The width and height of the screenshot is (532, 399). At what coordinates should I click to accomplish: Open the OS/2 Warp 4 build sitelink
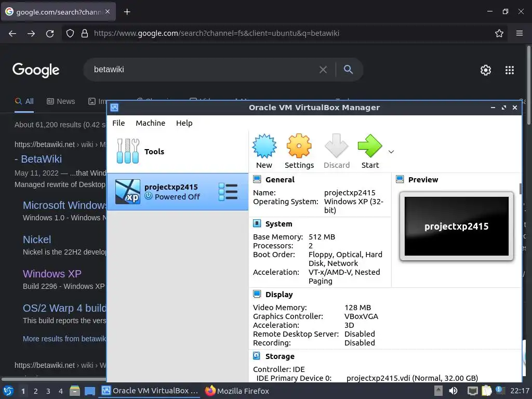click(64, 308)
